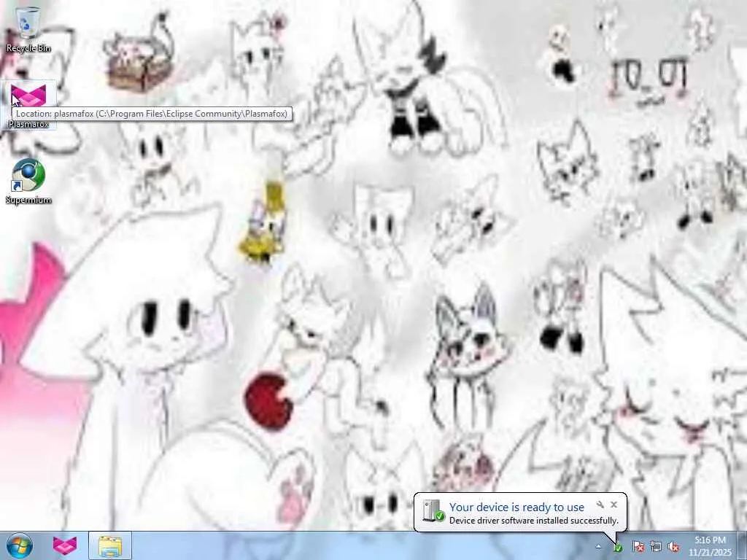Open notification options wrench icon
This screenshot has width=747, height=560.
600,505
